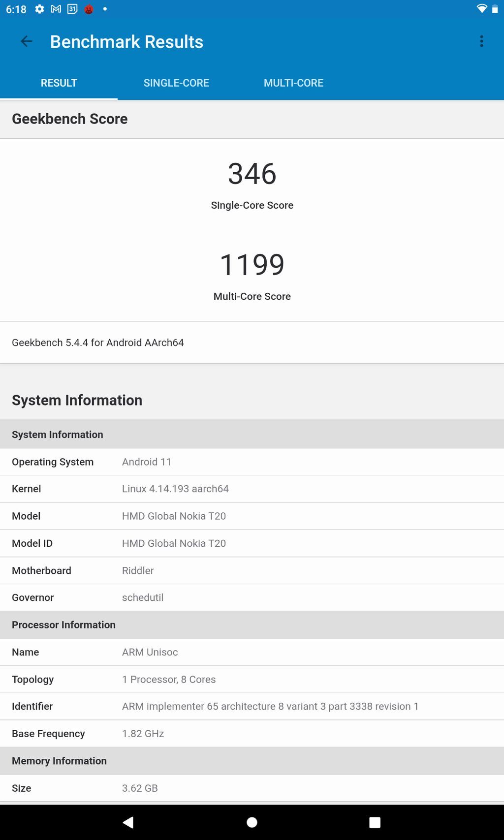Tap the 1199 multi-core score

pos(252,265)
